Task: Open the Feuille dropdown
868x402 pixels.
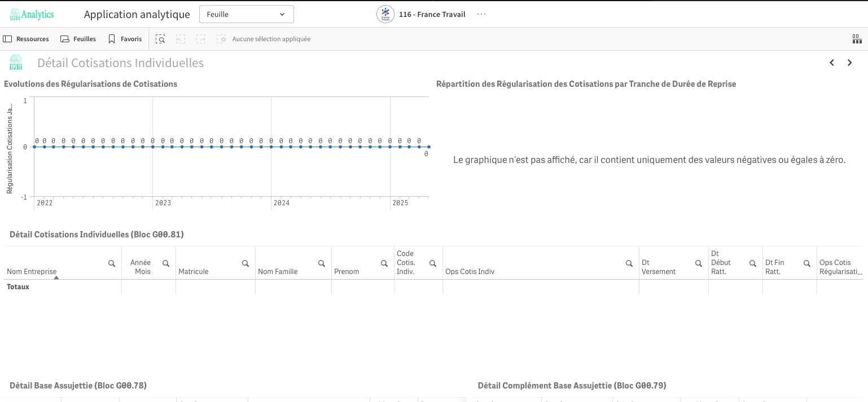Action: coord(246,14)
